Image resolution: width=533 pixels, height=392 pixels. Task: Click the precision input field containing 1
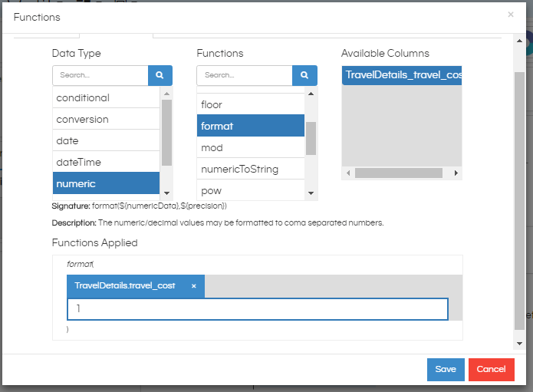[258, 309]
